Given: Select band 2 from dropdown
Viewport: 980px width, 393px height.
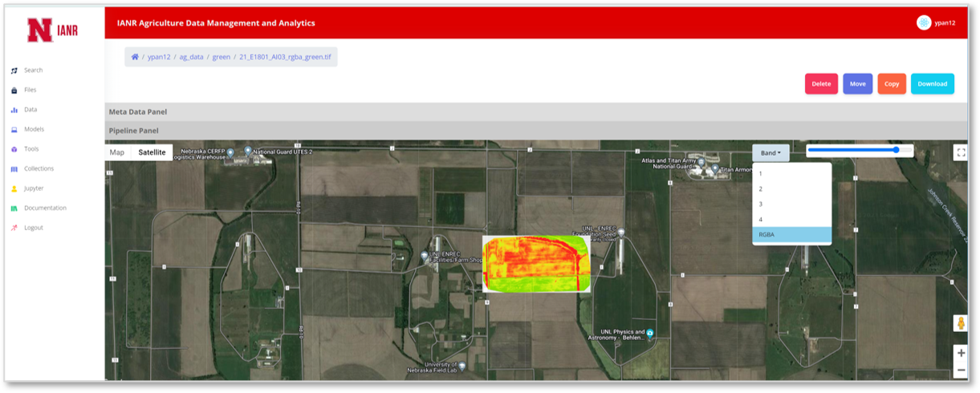Looking at the screenshot, I should [x=791, y=188].
